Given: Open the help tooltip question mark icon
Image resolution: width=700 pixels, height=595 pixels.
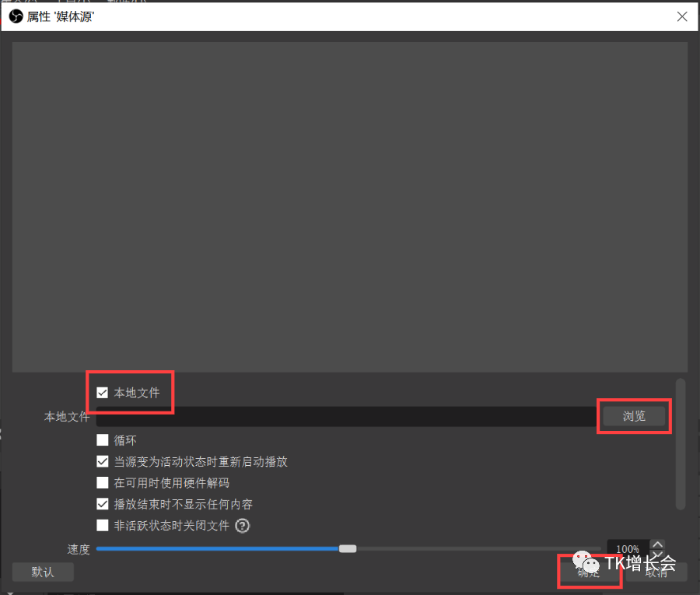Looking at the screenshot, I should coord(242,526).
